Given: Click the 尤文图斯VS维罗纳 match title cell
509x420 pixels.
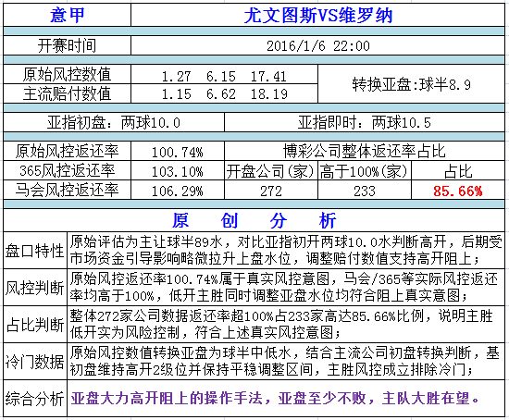Looking at the screenshot, I should [x=317, y=15].
